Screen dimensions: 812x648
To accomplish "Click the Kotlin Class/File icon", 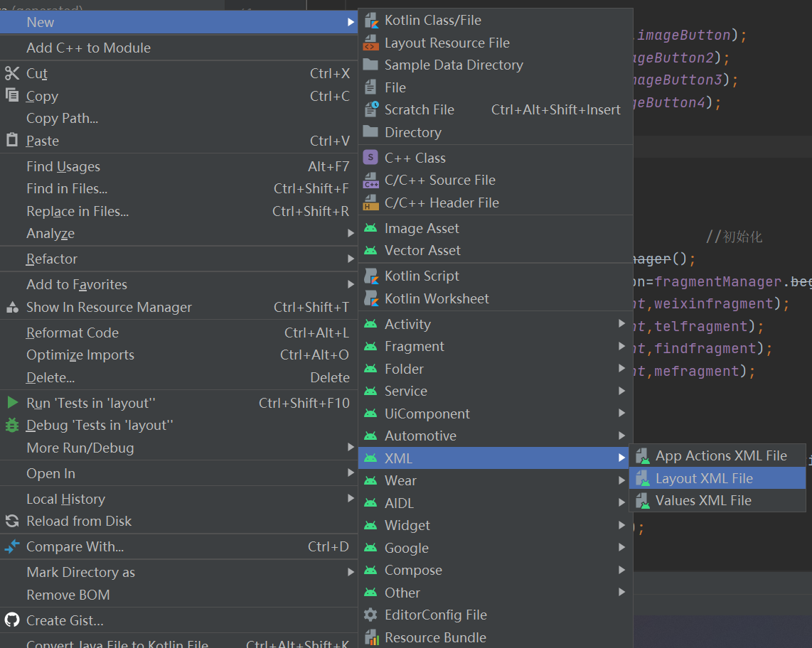I will coord(370,20).
